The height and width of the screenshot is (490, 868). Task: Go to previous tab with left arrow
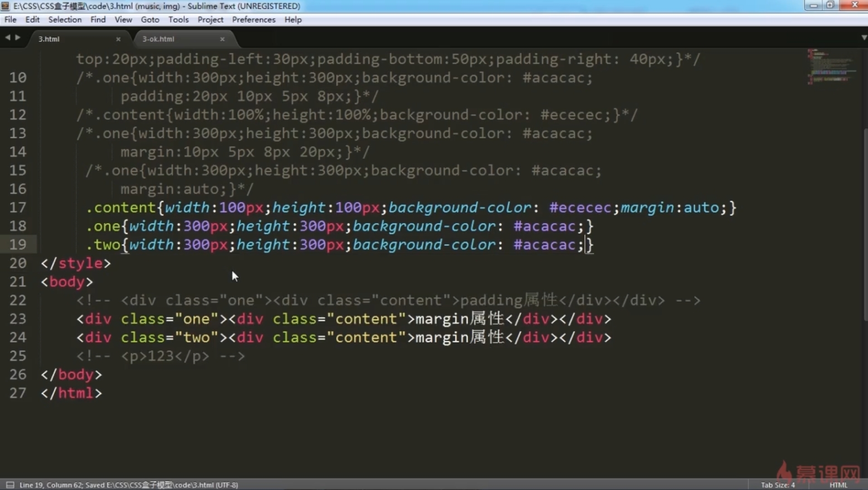click(x=7, y=38)
